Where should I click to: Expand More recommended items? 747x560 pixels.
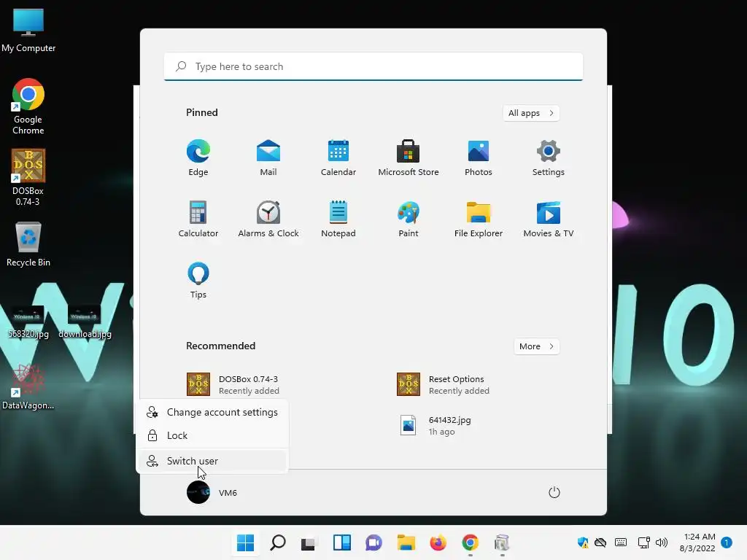(x=536, y=346)
